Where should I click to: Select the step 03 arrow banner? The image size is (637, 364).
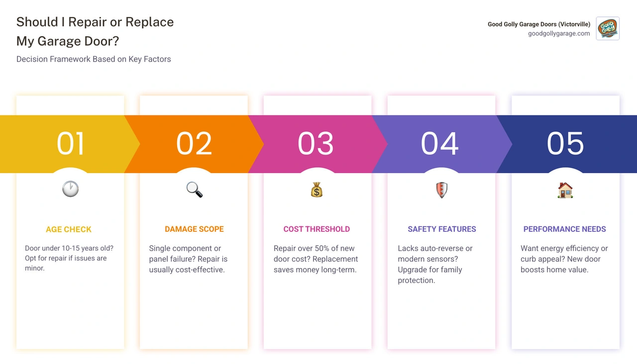pyautogui.click(x=317, y=144)
